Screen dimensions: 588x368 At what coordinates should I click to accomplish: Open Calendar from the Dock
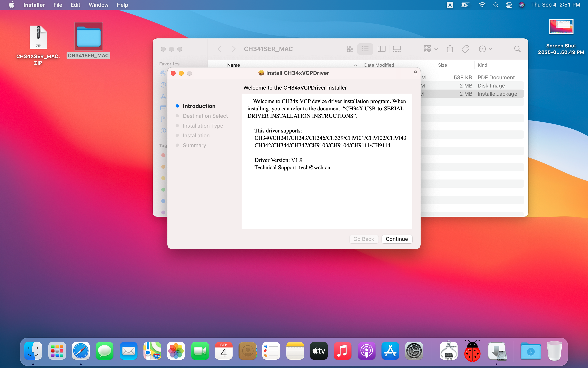pyautogui.click(x=224, y=351)
